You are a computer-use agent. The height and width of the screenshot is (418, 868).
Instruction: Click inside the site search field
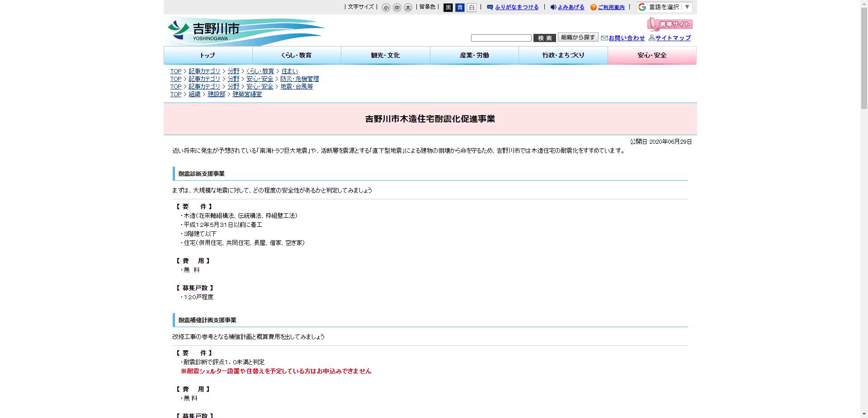pyautogui.click(x=501, y=38)
